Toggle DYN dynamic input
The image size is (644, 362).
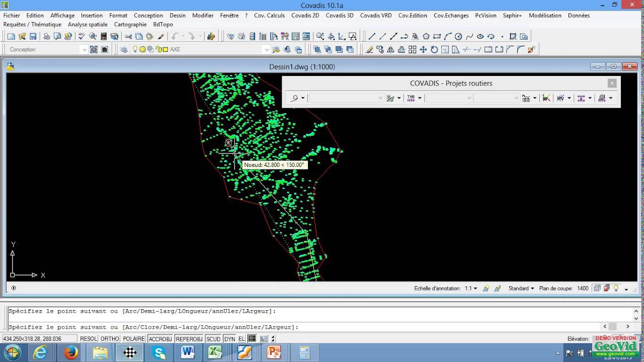230,339
